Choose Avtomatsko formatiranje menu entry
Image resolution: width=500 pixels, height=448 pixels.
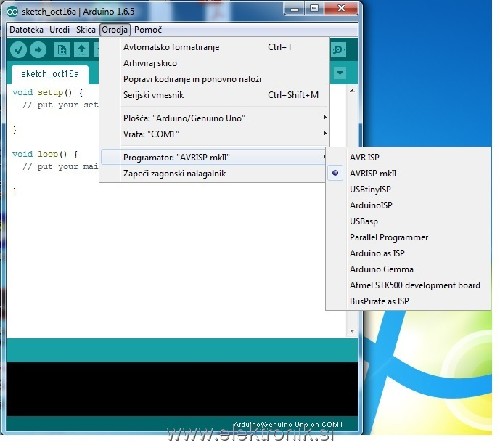pyautogui.click(x=214, y=47)
